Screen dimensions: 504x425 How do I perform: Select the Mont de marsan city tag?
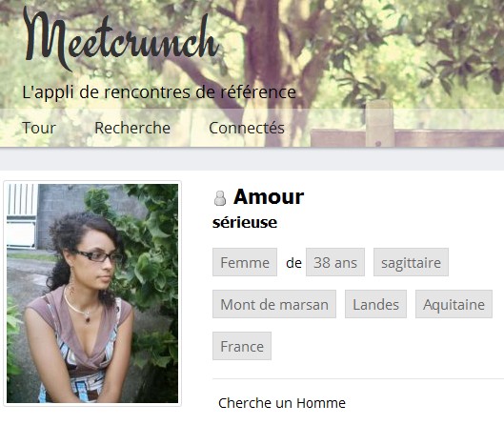tap(274, 304)
